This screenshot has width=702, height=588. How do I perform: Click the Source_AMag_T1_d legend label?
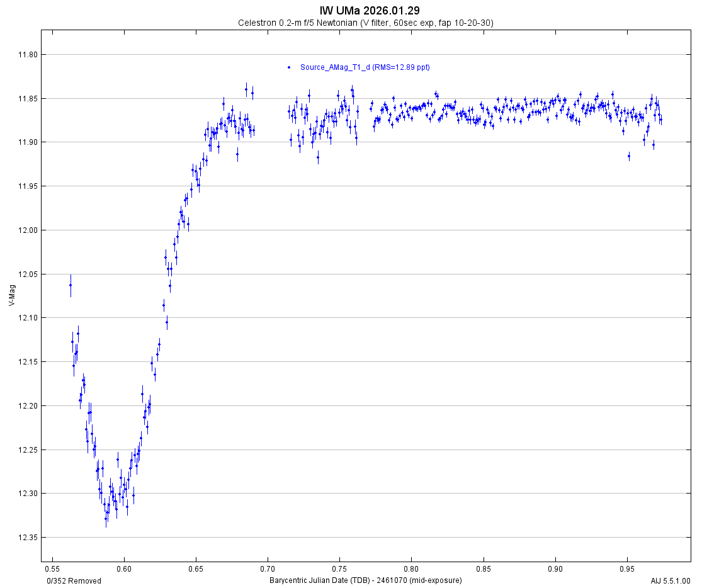(x=365, y=67)
